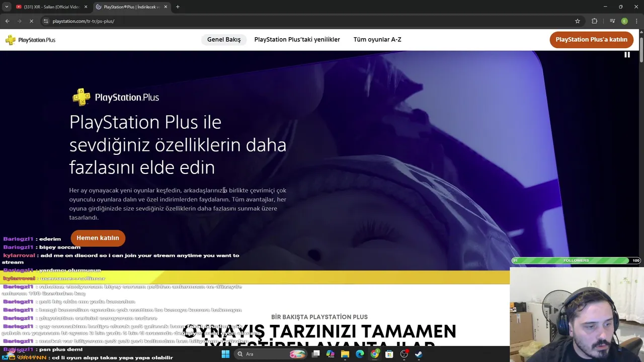Click the PlayStation Plus logo in header
The image size is (644, 362).
pos(30,40)
